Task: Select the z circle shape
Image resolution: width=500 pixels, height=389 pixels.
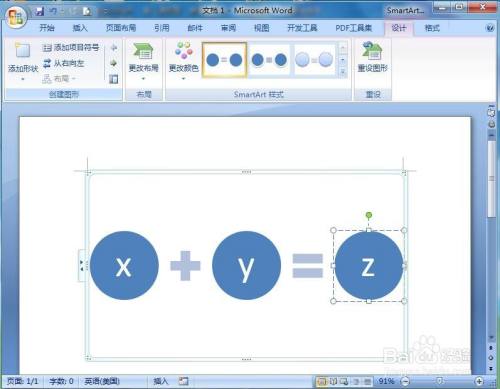Action: (x=368, y=265)
